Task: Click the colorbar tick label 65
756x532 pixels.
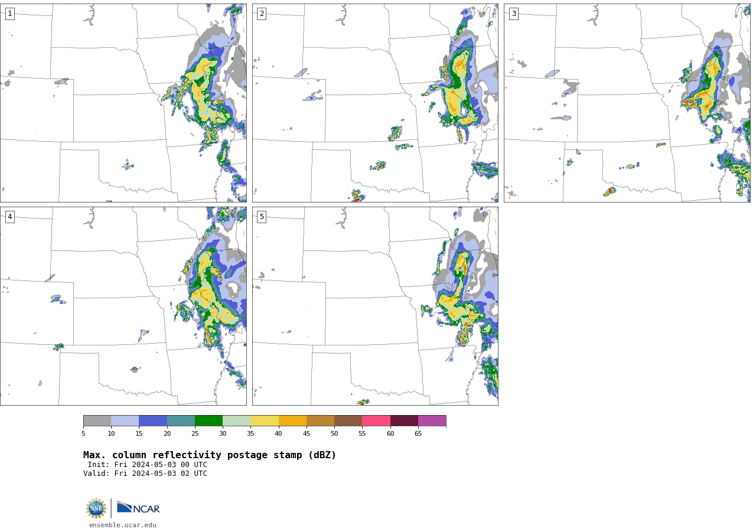Action: point(418,434)
